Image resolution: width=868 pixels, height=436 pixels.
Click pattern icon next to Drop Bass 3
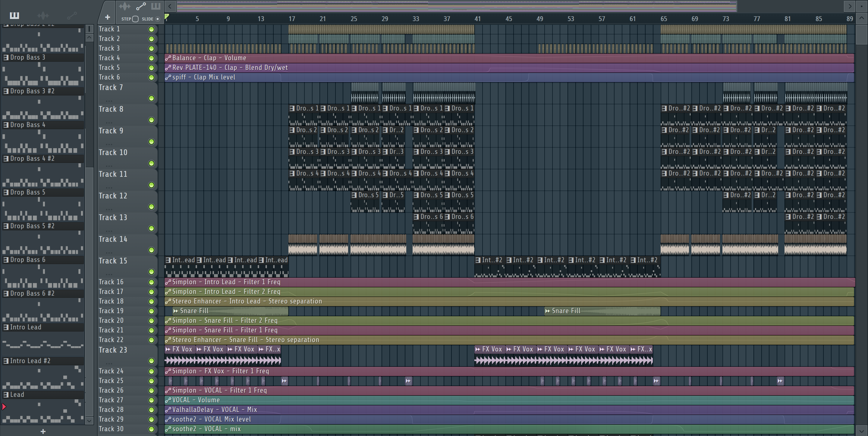click(x=6, y=58)
